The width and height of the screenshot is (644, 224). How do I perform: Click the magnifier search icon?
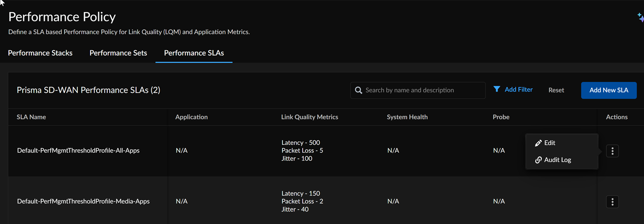(x=358, y=90)
